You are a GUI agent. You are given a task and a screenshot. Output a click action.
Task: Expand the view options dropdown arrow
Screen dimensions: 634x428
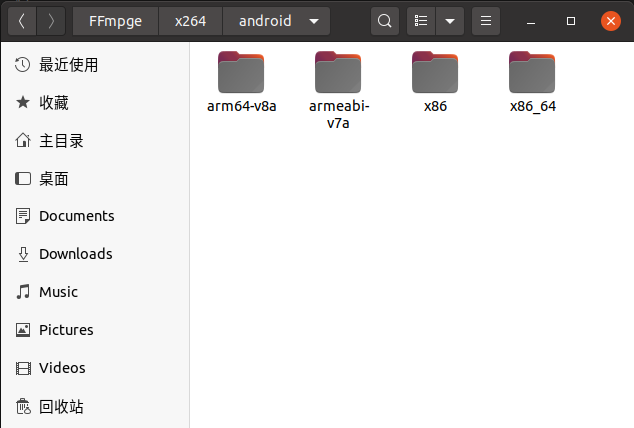(x=450, y=20)
